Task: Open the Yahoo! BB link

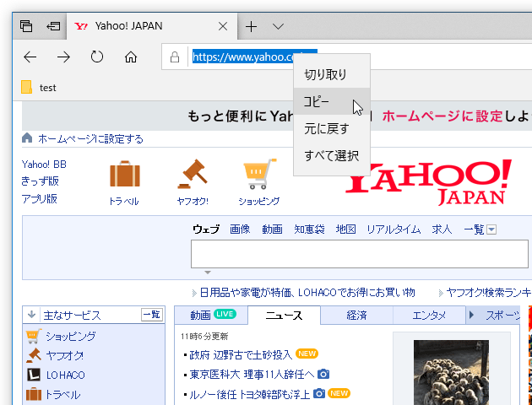Action: point(44,165)
